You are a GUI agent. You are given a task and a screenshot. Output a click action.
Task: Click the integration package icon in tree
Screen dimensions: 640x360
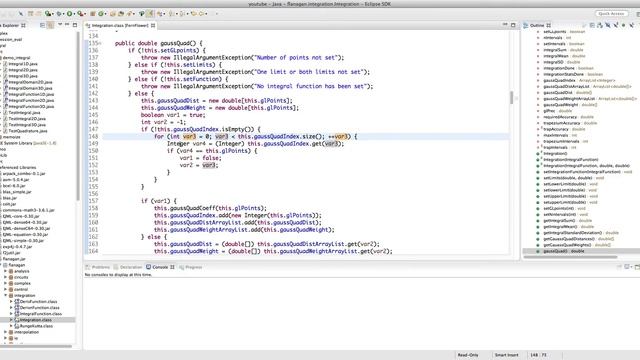click(11, 296)
